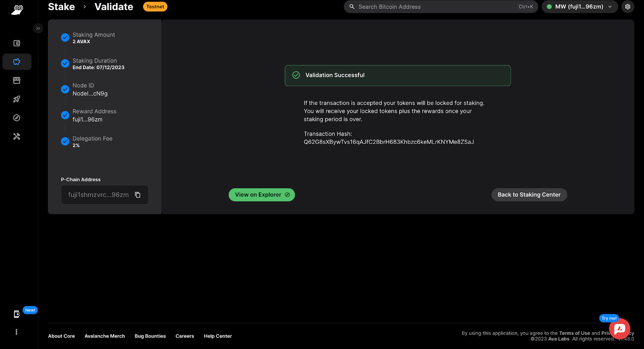This screenshot has width=644, height=349.
Task: Click the search magnifier icon
Action: (352, 7)
